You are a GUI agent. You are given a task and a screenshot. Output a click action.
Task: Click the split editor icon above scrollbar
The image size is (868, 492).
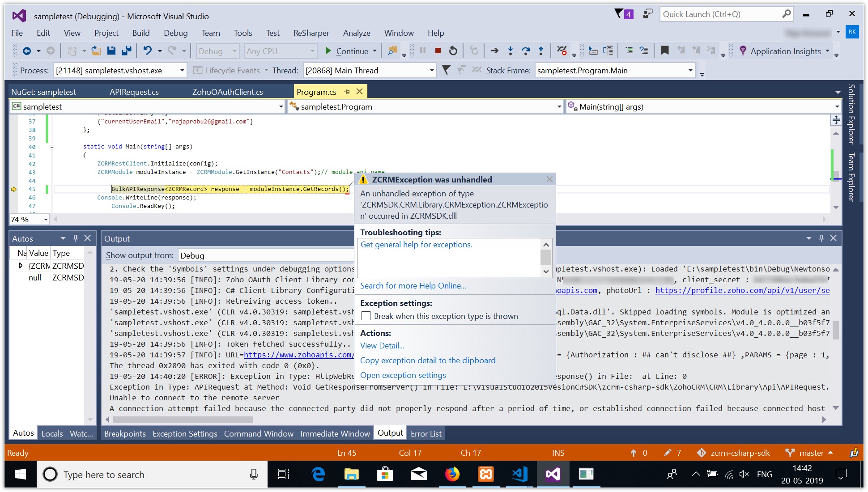836,119
